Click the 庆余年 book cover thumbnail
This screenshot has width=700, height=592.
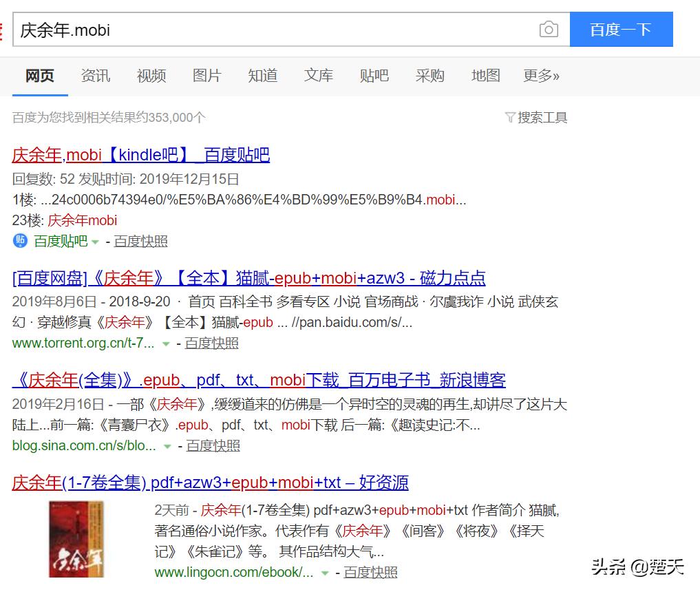coord(76,540)
